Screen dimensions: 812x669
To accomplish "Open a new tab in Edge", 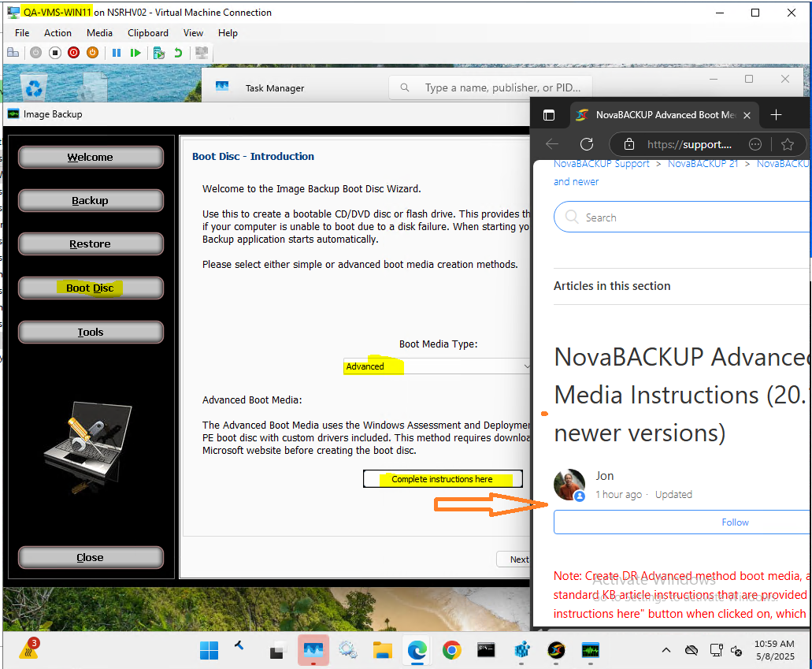I will [x=776, y=115].
